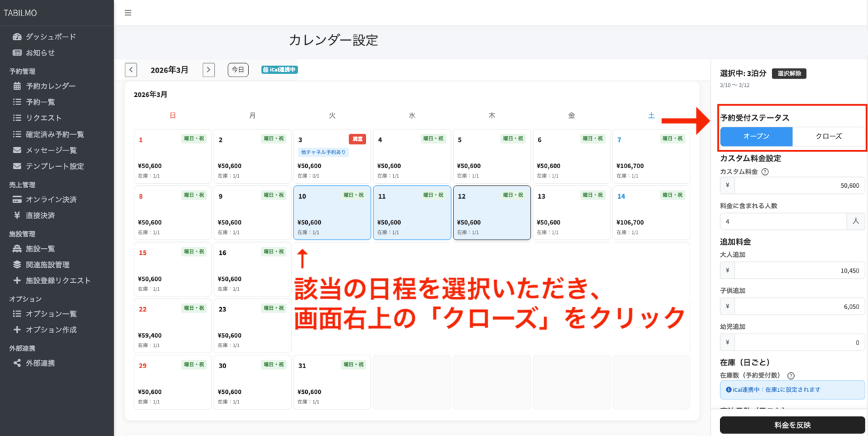Jump to today with 今日 button
The height and width of the screenshot is (436, 868).
[x=237, y=70]
